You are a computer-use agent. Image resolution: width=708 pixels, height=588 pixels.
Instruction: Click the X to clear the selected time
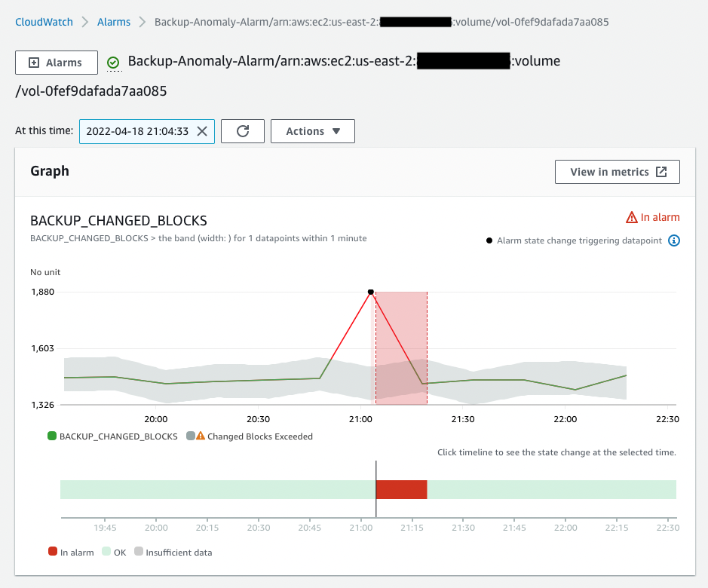[x=201, y=130]
